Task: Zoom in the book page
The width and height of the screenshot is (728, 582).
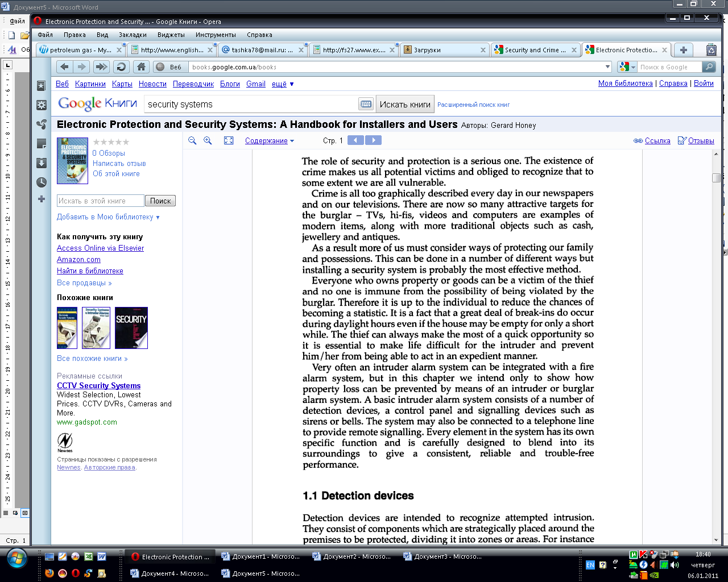Action: coord(208,140)
